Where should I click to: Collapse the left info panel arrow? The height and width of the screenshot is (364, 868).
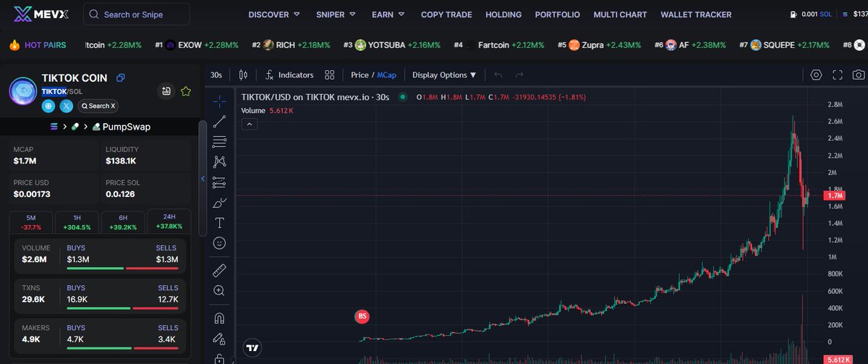coord(203,178)
